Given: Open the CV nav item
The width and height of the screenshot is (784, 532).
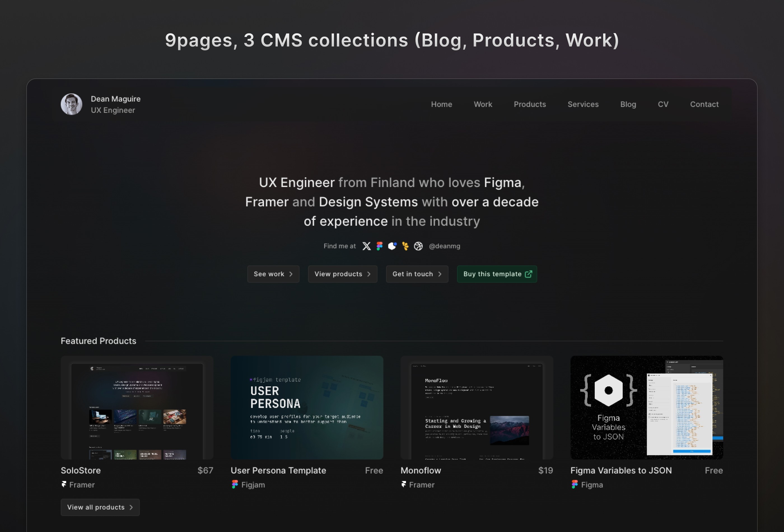Looking at the screenshot, I should pos(663,104).
